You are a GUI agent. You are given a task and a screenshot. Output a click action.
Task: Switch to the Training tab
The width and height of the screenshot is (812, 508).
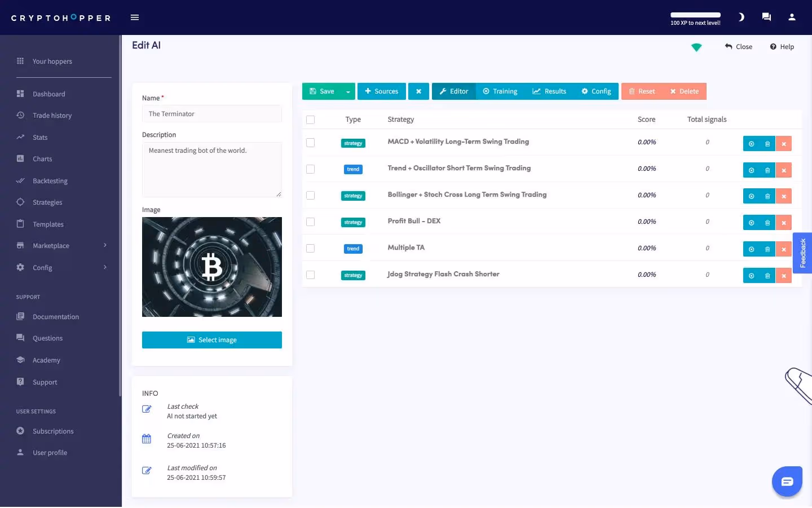(x=500, y=91)
